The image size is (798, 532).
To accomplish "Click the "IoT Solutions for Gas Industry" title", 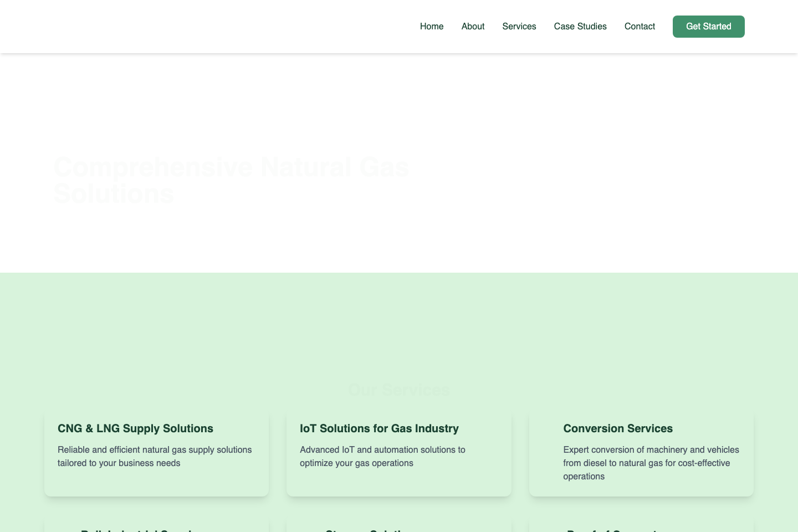I will pyautogui.click(x=379, y=428).
